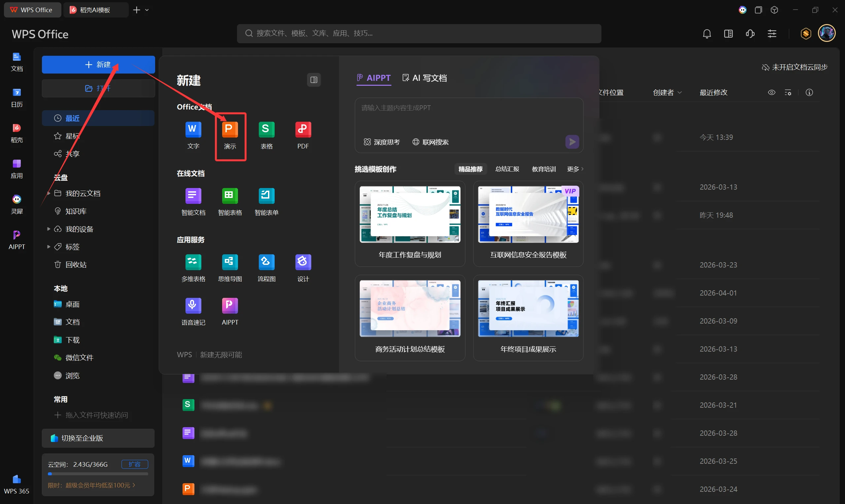Click 切换至企业版 button
The width and height of the screenshot is (845, 504).
[x=98, y=438]
